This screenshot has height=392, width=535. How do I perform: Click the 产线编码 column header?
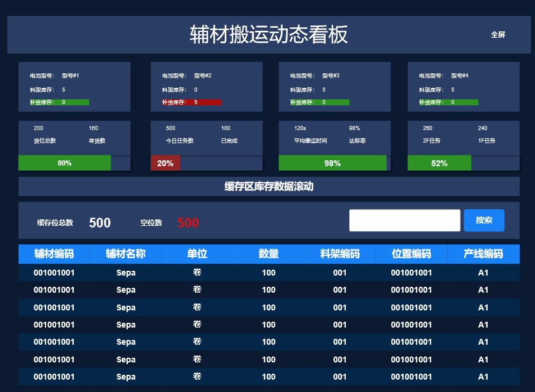483,254
